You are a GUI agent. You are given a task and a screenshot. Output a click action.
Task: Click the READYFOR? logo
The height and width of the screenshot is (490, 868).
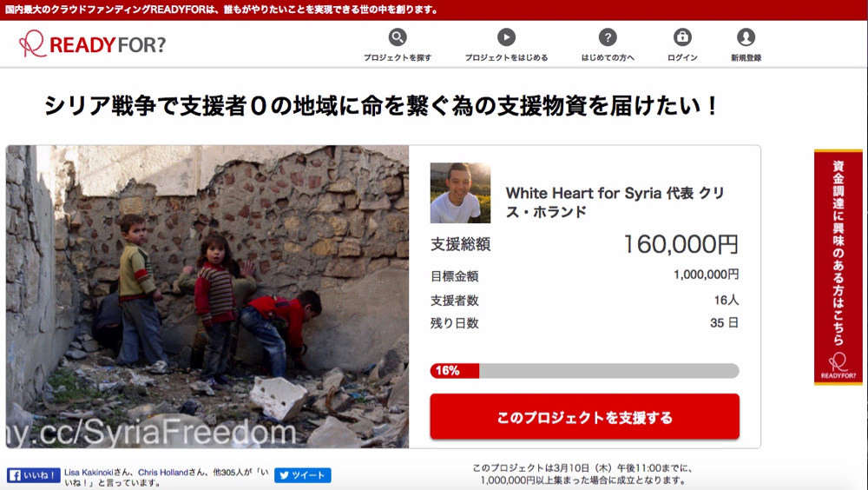point(93,43)
